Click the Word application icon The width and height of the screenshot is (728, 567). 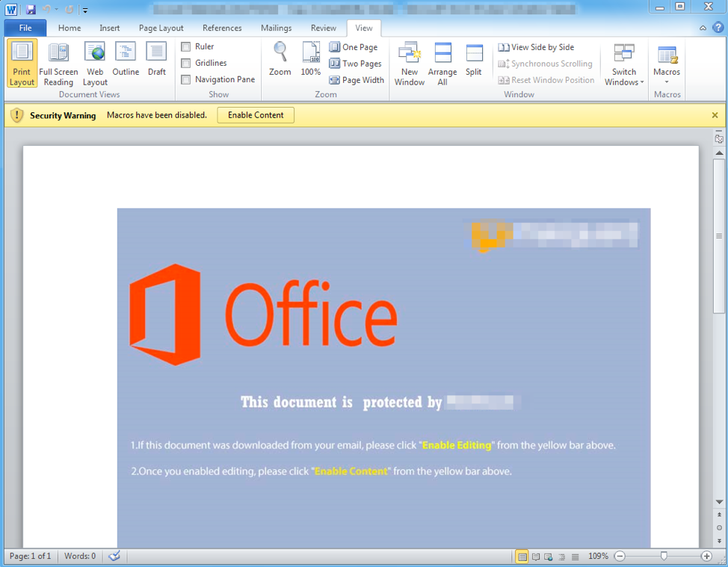[11, 9]
